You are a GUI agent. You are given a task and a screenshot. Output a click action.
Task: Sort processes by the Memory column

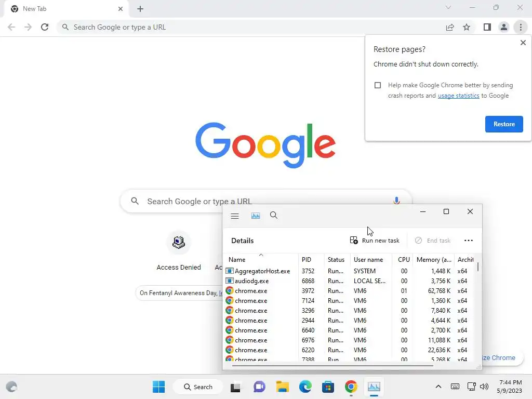(x=434, y=260)
